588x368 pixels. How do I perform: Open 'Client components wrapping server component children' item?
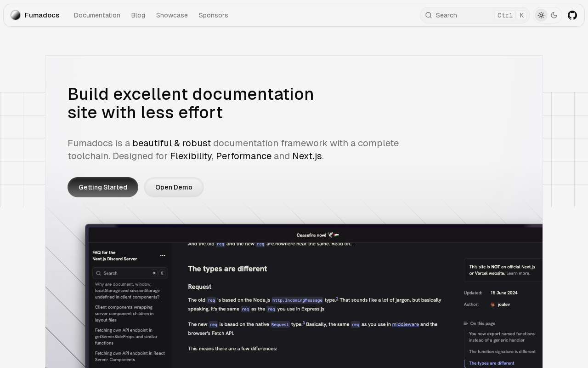point(124,314)
